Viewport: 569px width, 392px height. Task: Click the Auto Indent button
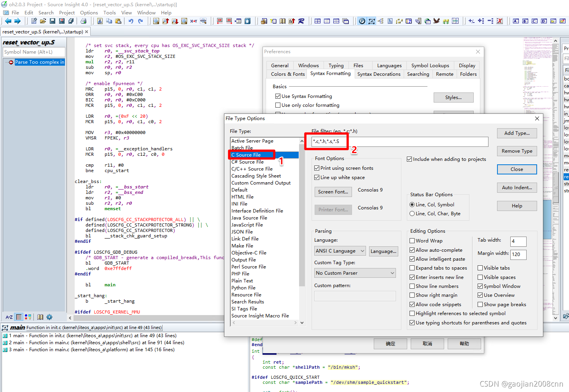click(x=516, y=188)
